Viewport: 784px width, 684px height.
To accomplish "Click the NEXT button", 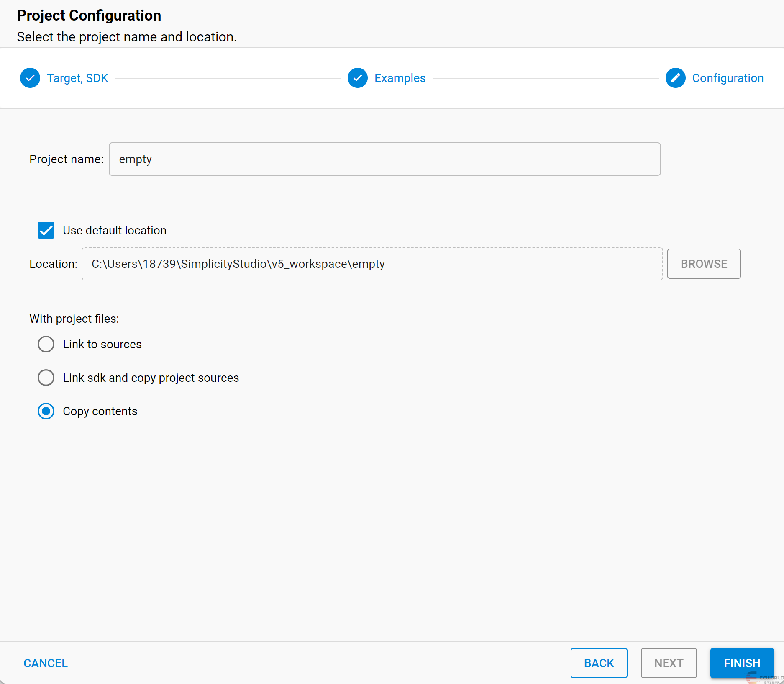I will pyautogui.click(x=669, y=663).
